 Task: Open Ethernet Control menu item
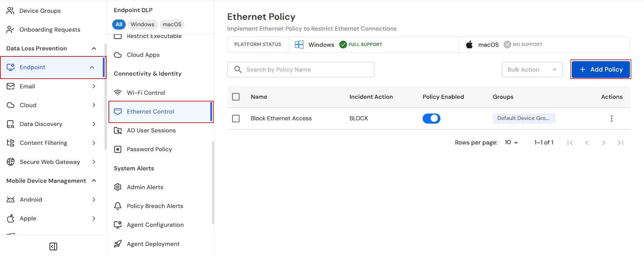161,112
